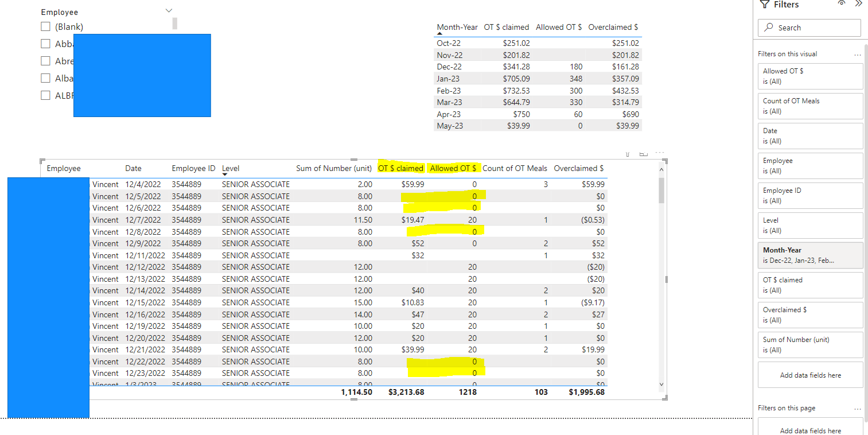Image resolution: width=868 pixels, height=435 pixels.
Task: Tick the (Blank) employee checkbox
Action: point(46,26)
